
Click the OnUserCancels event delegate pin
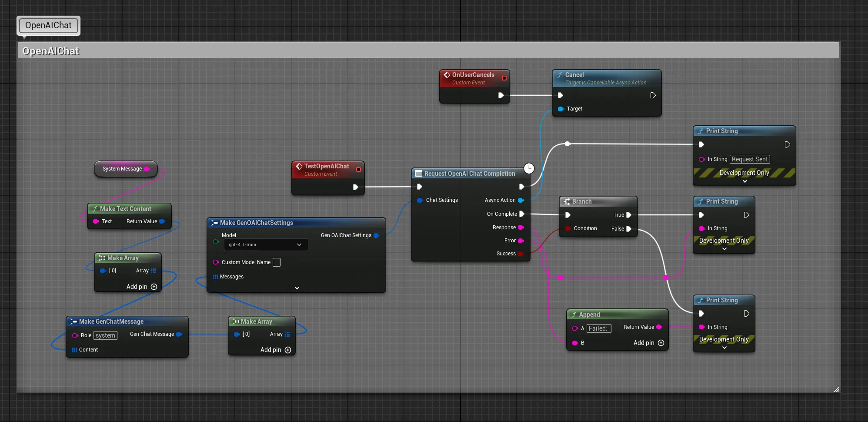(504, 78)
